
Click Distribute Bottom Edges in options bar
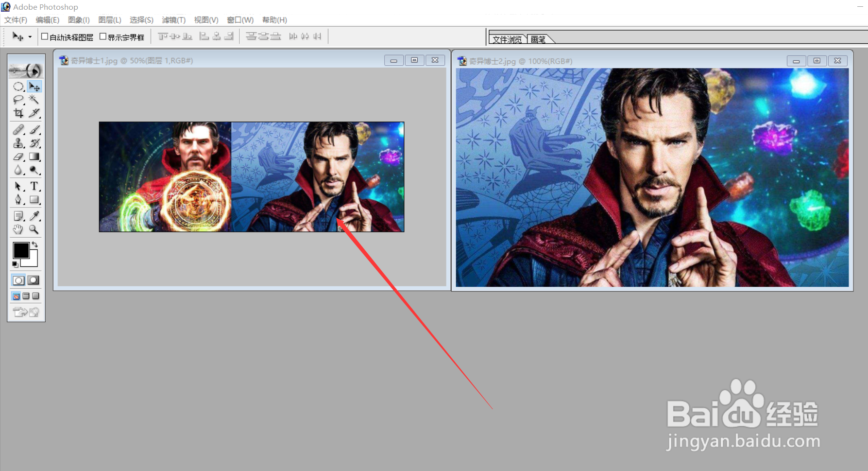[x=275, y=36]
